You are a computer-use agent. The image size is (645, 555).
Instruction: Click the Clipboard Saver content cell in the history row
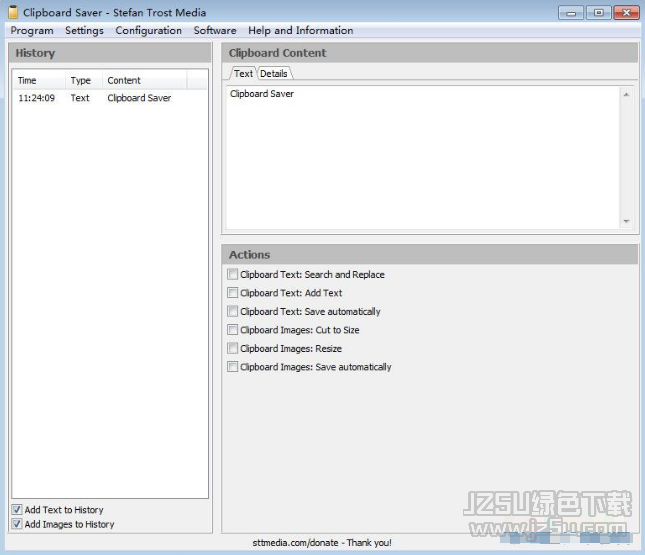pos(139,98)
